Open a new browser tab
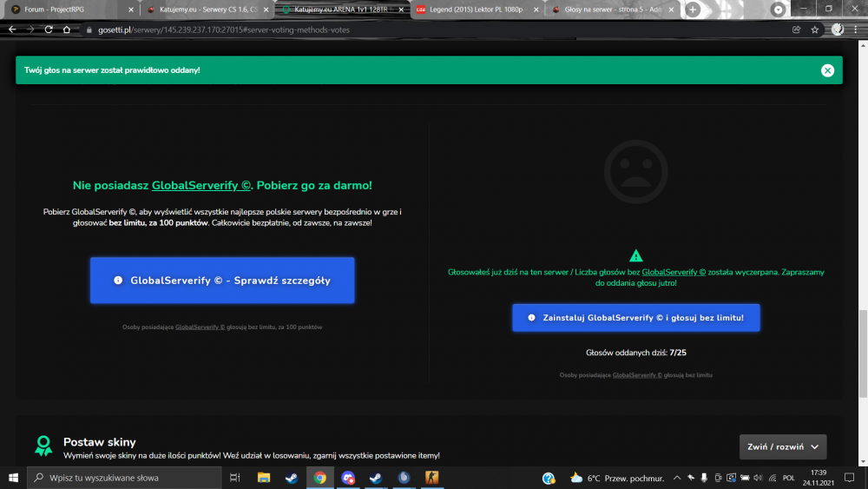 pos(693,10)
